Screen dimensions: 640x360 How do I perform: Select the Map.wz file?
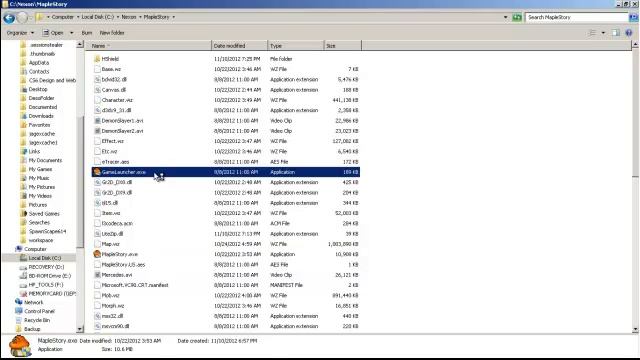[110, 244]
